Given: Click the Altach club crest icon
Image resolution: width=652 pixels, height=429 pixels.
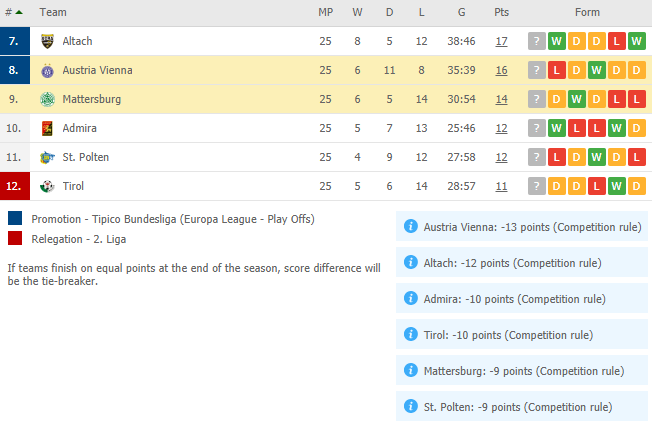Looking at the screenshot, I should (x=47, y=41).
